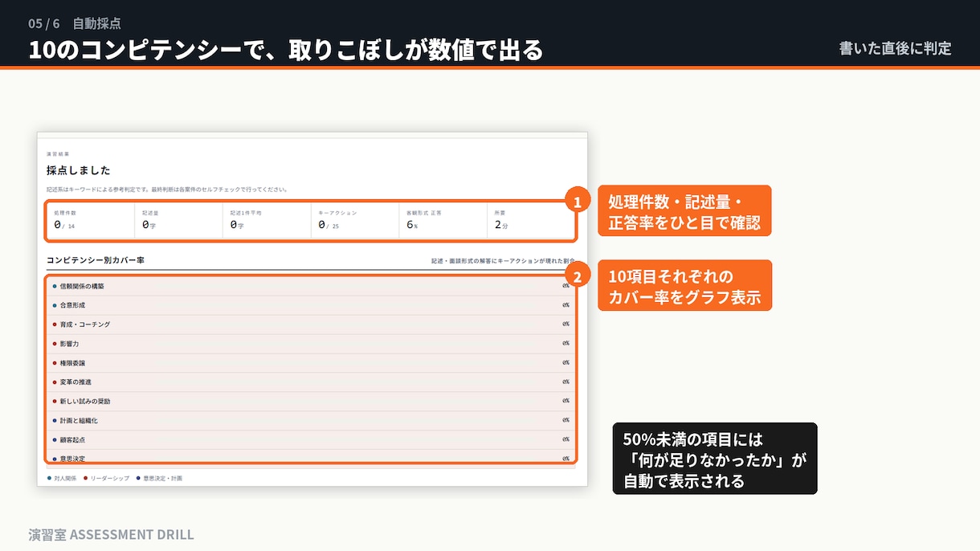
Task: Click the 演習室 ASSESSMENT DRILL footer text
Action: [x=111, y=534]
